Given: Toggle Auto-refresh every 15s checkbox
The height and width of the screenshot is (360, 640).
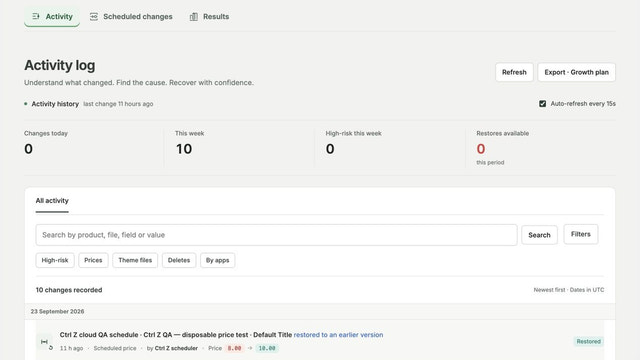Looking at the screenshot, I should pos(542,104).
